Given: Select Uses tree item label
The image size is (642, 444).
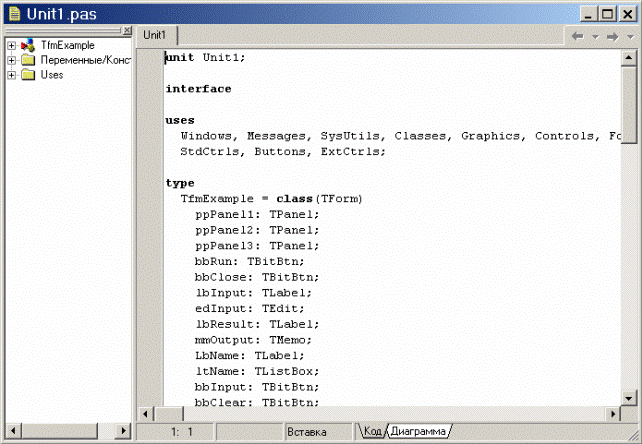Looking at the screenshot, I should click(52, 75).
